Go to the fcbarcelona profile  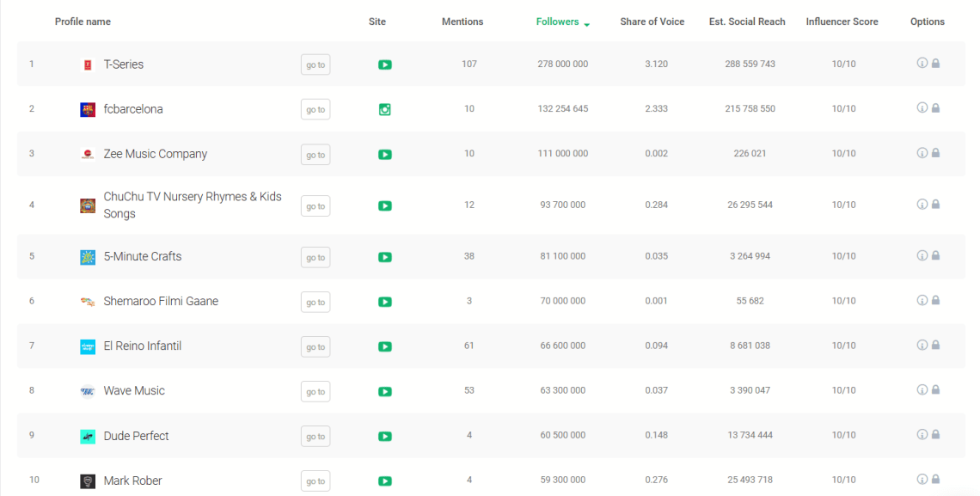click(x=315, y=109)
